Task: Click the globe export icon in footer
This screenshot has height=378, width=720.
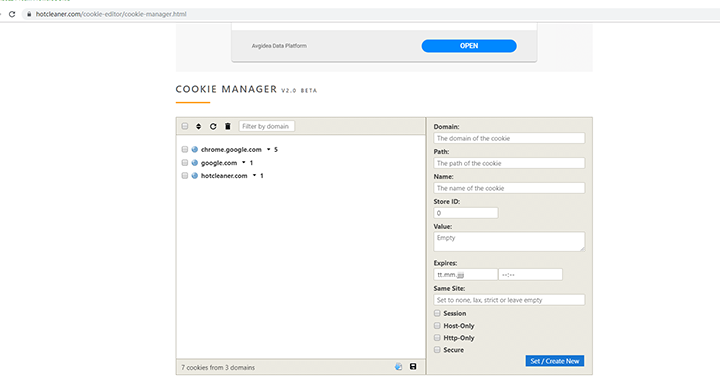Action: pyautogui.click(x=399, y=367)
